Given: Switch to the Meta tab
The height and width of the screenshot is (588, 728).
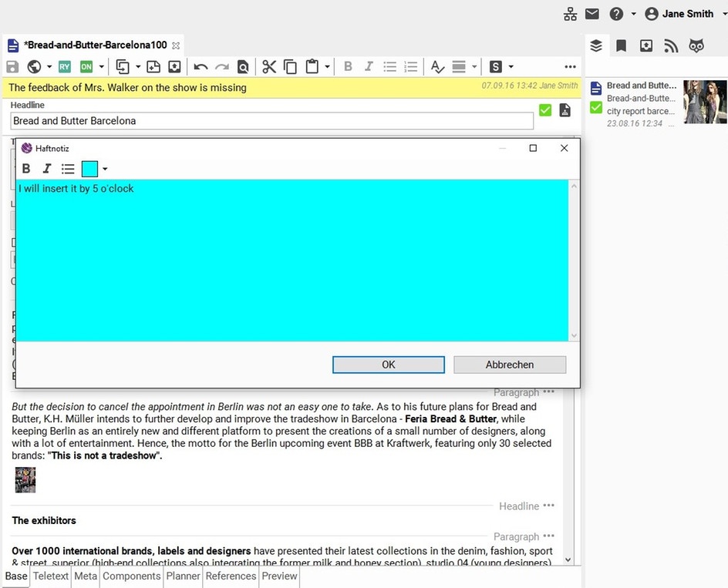Looking at the screenshot, I should point(86,576).
